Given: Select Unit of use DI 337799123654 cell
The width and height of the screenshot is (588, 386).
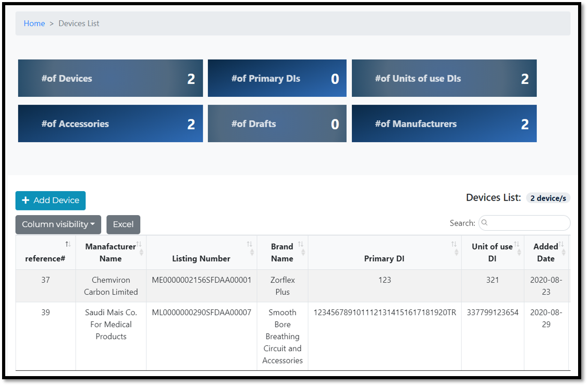Looking at the screenshot, I should (x=493, y=336).
